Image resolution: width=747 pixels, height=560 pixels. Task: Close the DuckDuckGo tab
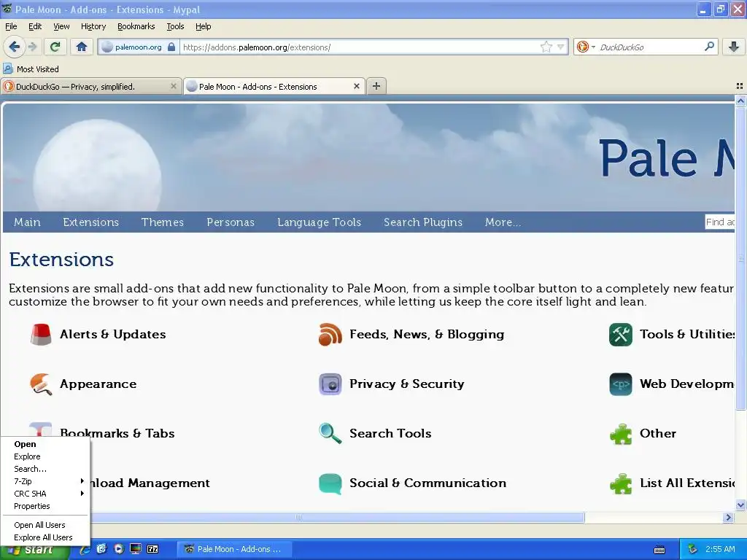point(174,86)
